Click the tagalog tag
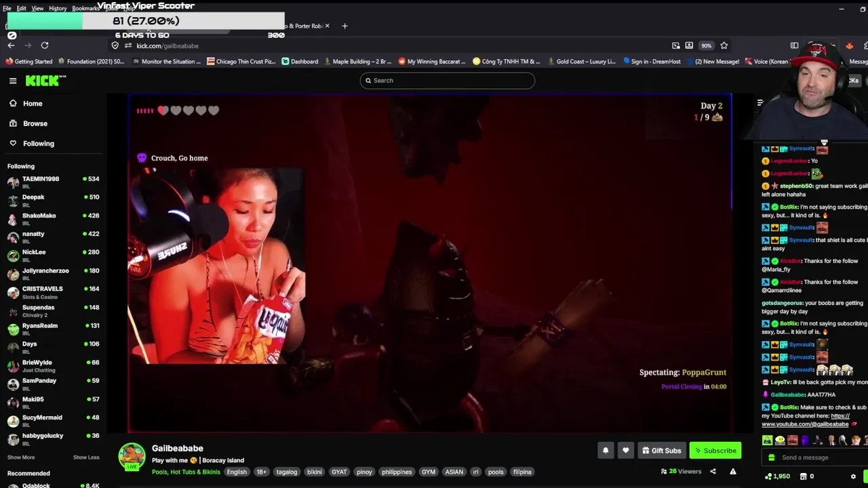 click(286, 472)
